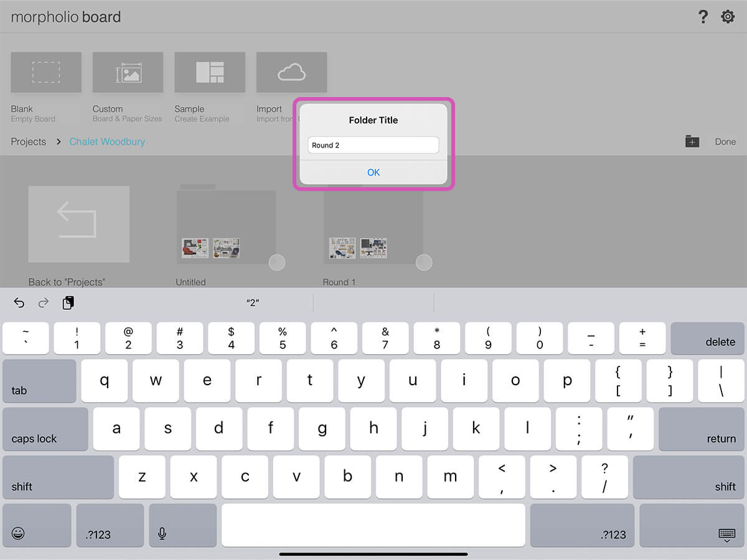Create a Sample example board
This screenshot has width=747, height=560.
(x=210, y=73)
